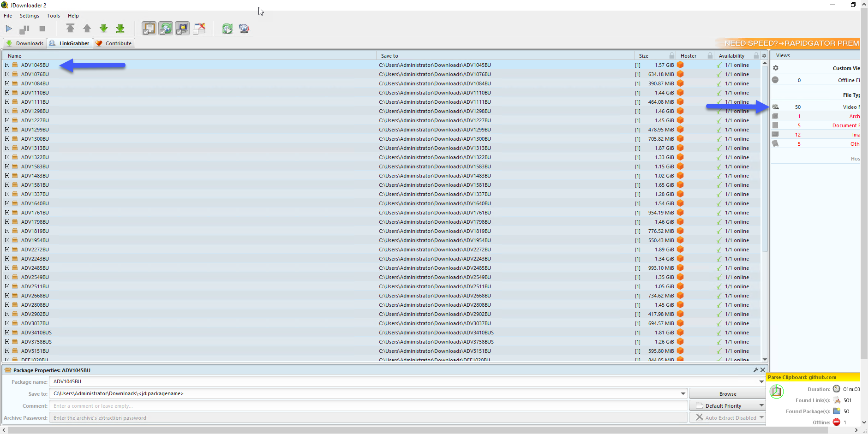The height and width of the screenshot is (434, 868).
Task: Click the Stop downloads square icon
Action: point(42,29)
